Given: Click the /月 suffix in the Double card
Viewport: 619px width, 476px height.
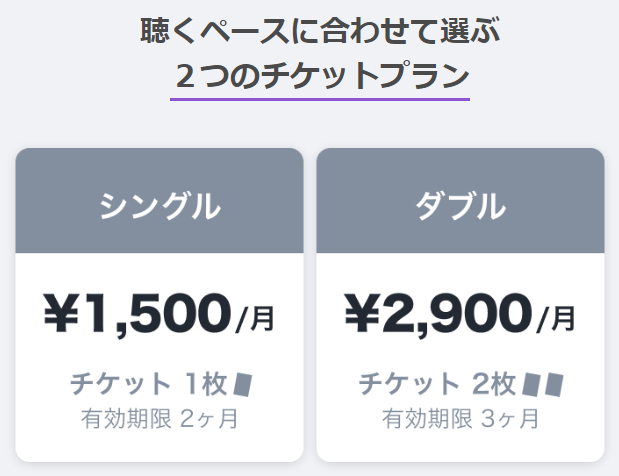Looking at the screenshot, I should pos(556,320).
